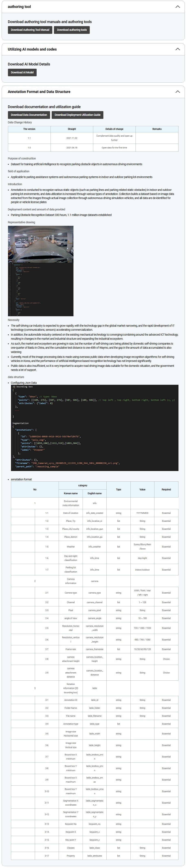This screenshot has height=868, width=186.
Task: Click 'Details of change' column header
Action: click(x=114, y=129)
